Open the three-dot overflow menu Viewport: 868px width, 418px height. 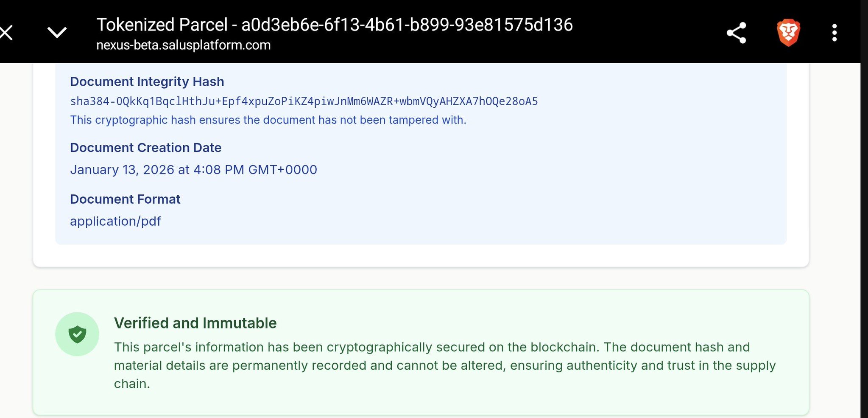coord(834,33)
